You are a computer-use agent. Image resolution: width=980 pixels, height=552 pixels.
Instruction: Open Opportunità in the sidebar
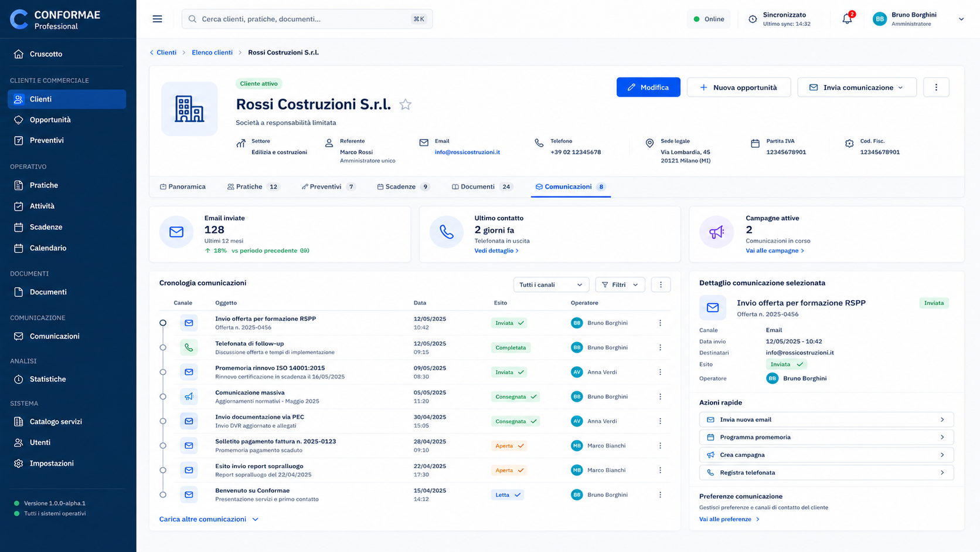[x=67, y=120]
